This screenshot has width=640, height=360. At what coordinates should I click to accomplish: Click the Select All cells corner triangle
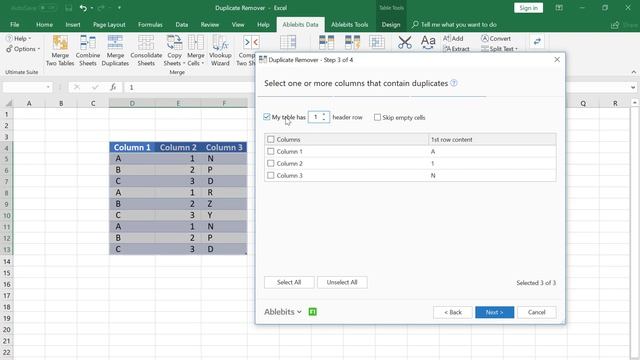point(9,103)
